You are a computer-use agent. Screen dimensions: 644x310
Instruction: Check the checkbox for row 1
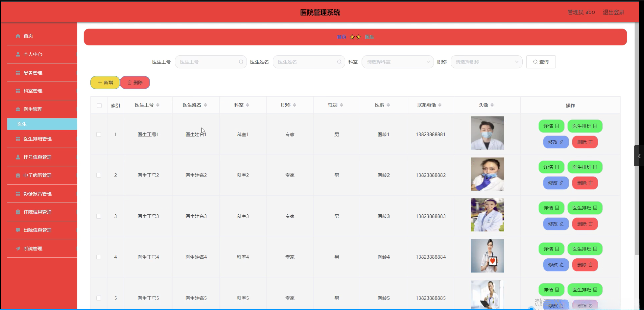pyautogui.click(x=99, y=134)
